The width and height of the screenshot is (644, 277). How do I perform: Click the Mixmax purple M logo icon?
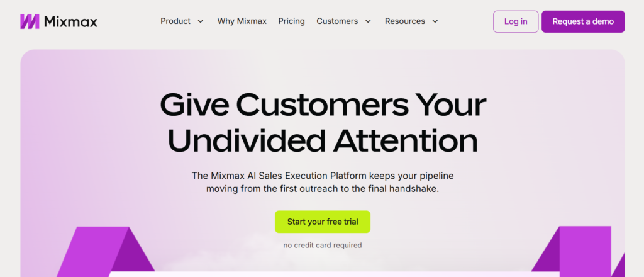coord(30,21)
